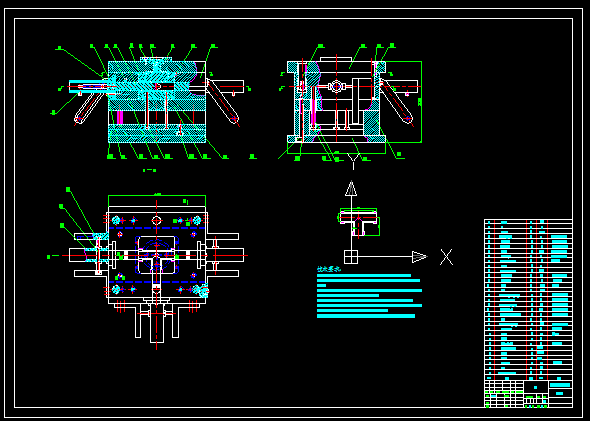Click the X label of the coordinate icon

pos(447,257)
